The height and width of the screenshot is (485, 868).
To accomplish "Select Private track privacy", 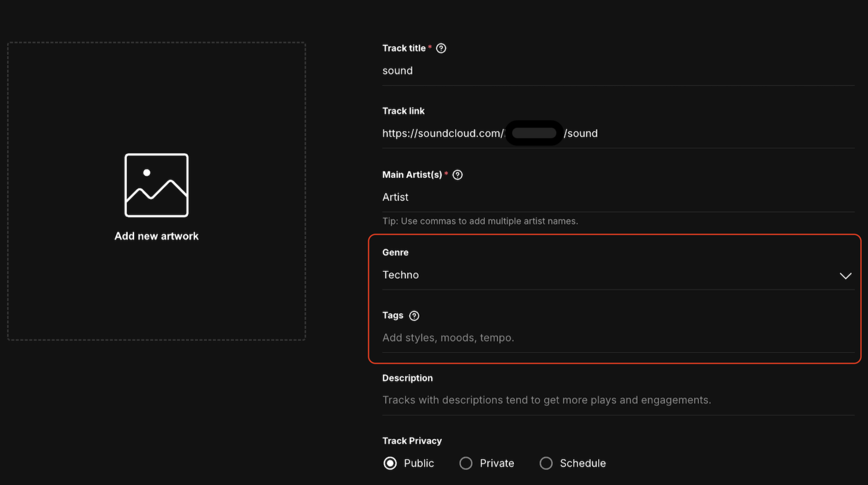I will coord(466,463).
